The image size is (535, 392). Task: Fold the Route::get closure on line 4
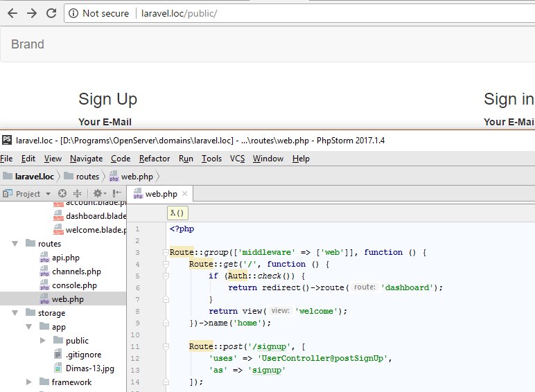166,264
